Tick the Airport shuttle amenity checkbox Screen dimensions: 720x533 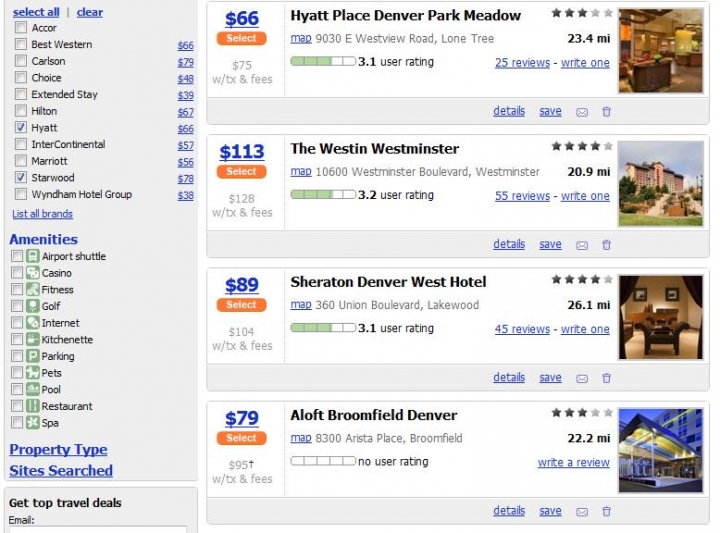coord(17,256)
